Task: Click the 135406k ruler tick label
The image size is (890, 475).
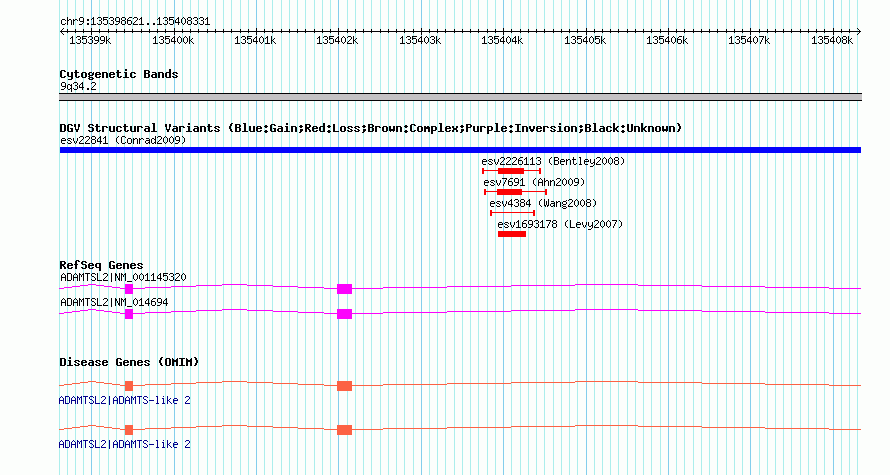Action: (x=668, y=40)
